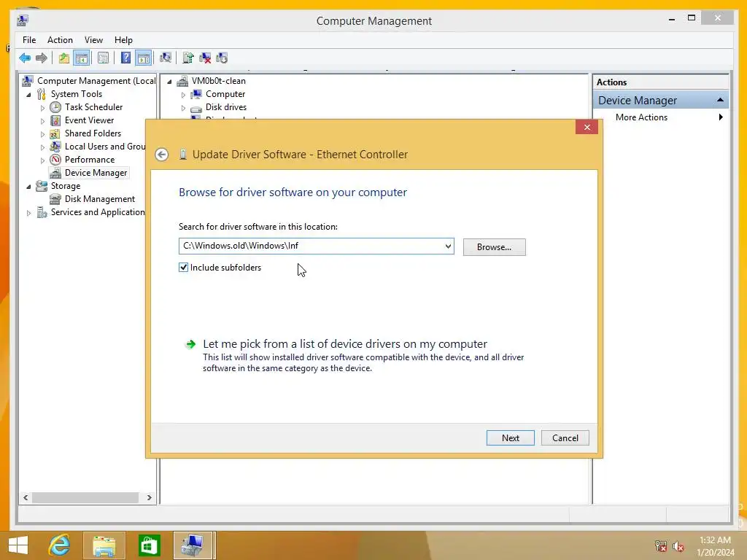
Task: Uncheck the Include subfolders checkbox
Action: click(x=183, y=268)
